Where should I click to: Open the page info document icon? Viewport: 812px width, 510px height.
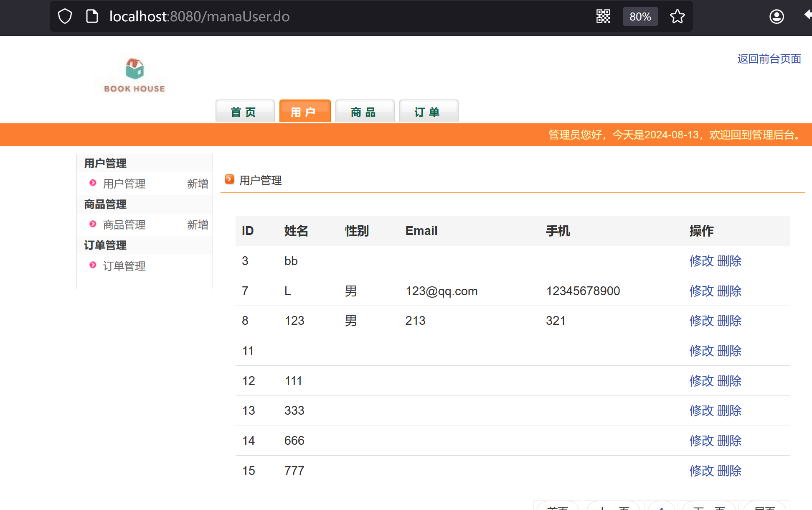(92, 17)
